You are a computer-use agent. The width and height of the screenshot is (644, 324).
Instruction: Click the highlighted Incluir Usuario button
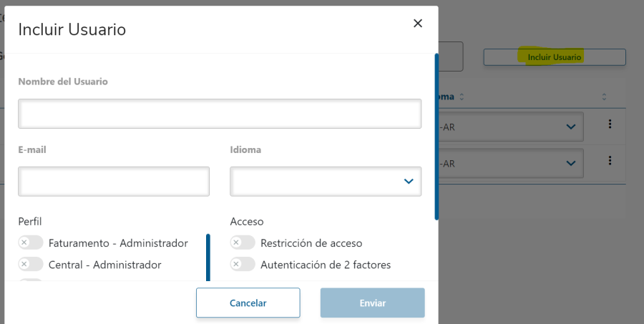[555, 57]
